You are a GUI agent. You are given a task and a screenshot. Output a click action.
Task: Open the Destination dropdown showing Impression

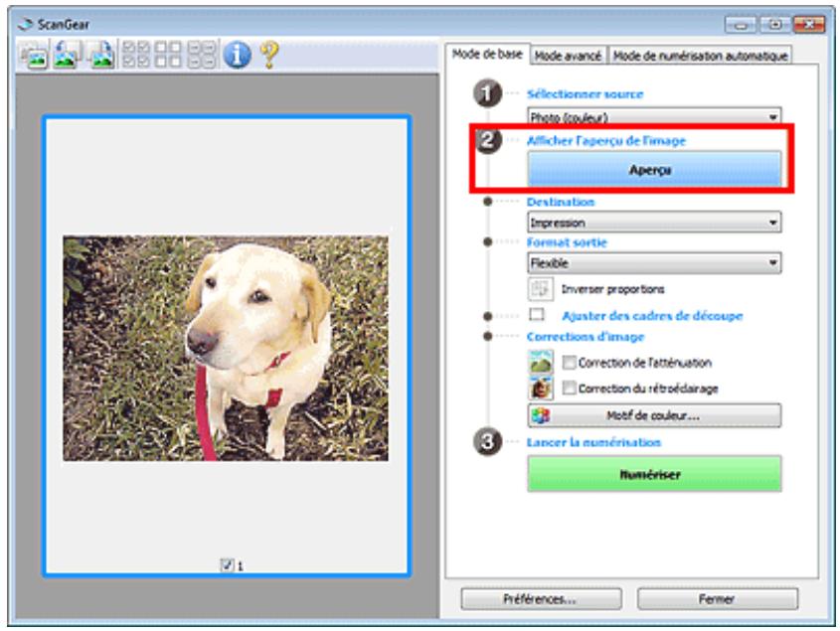653,222
